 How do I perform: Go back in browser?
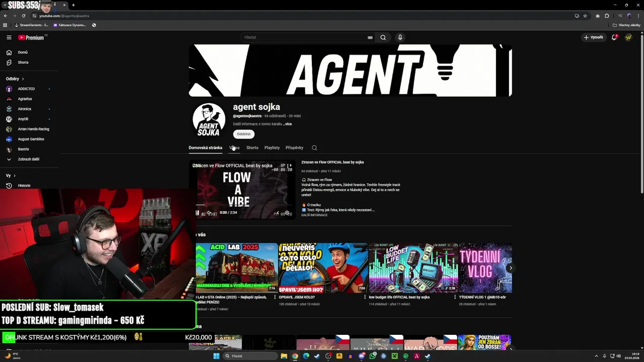point(6,16)
